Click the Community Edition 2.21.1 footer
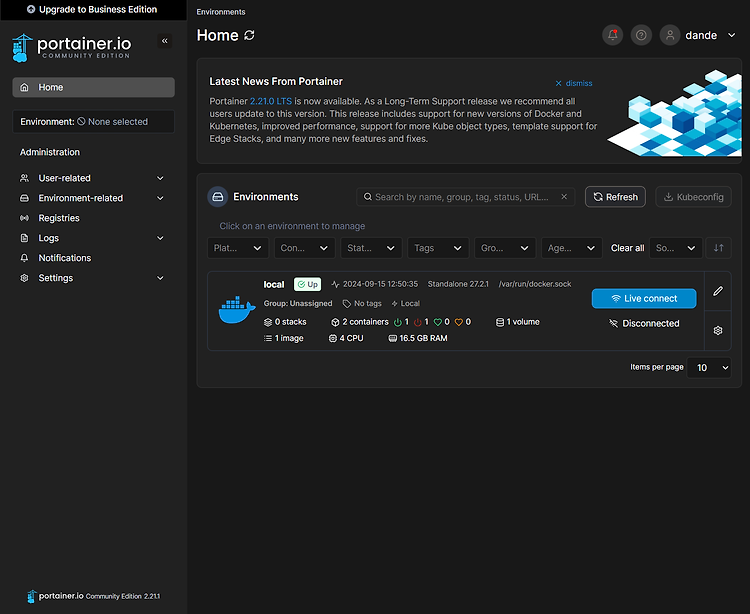The width and height of the screenshot is (750, 614). tap(123, 596)
